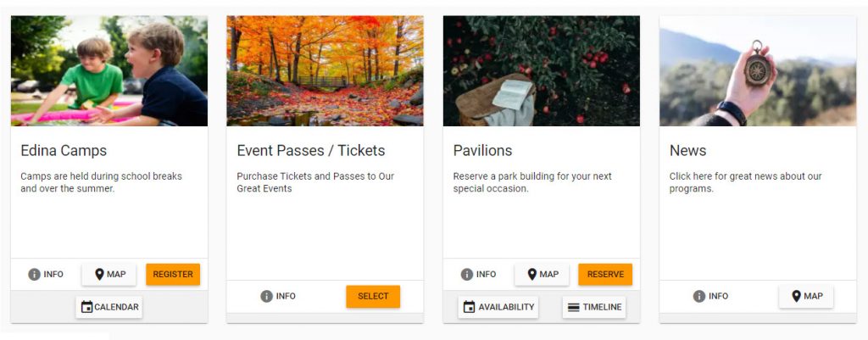The width and height of the screenshot is (868, 340).
Task: Click the info icon on Event Passes card
Action: tap(266, 297)
